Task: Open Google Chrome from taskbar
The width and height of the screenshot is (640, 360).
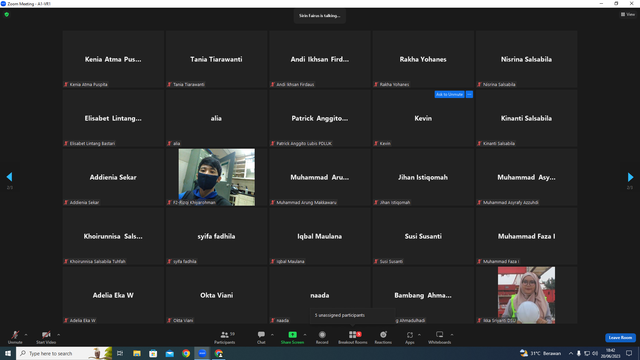Action: pos(186,353)
